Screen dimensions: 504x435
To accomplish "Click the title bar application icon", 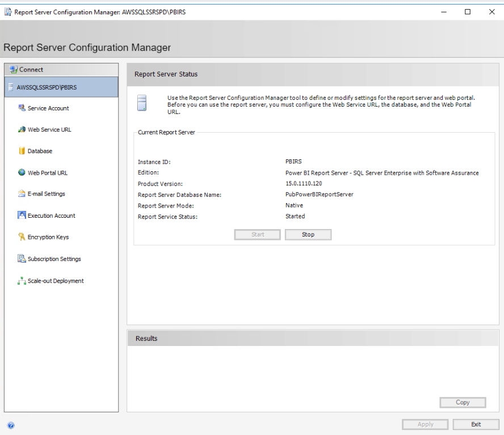I will pos(8,12).
